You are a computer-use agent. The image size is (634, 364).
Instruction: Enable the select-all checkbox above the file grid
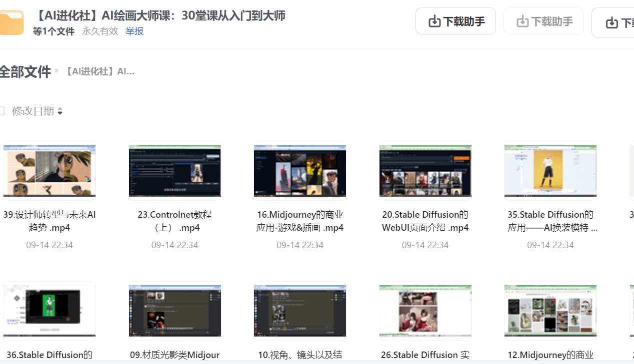tap(3, 111)
